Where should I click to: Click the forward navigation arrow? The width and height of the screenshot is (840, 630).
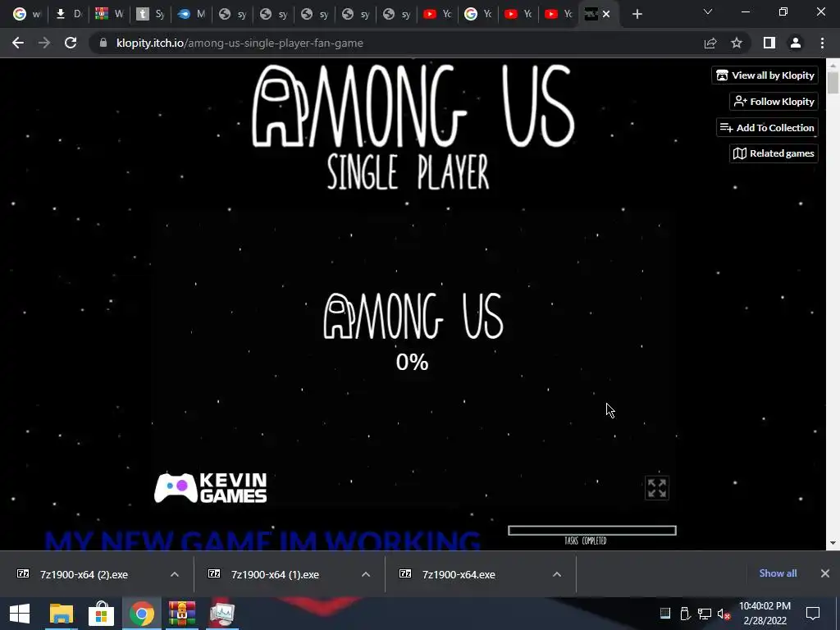tap(44, 43)
